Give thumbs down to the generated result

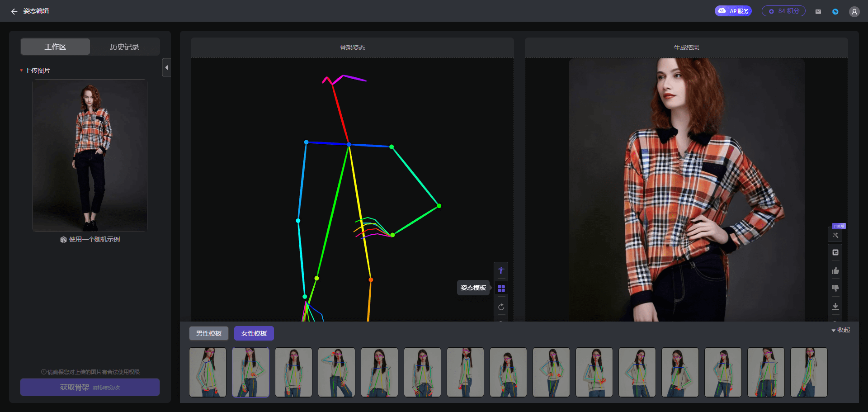click(835, 288)
